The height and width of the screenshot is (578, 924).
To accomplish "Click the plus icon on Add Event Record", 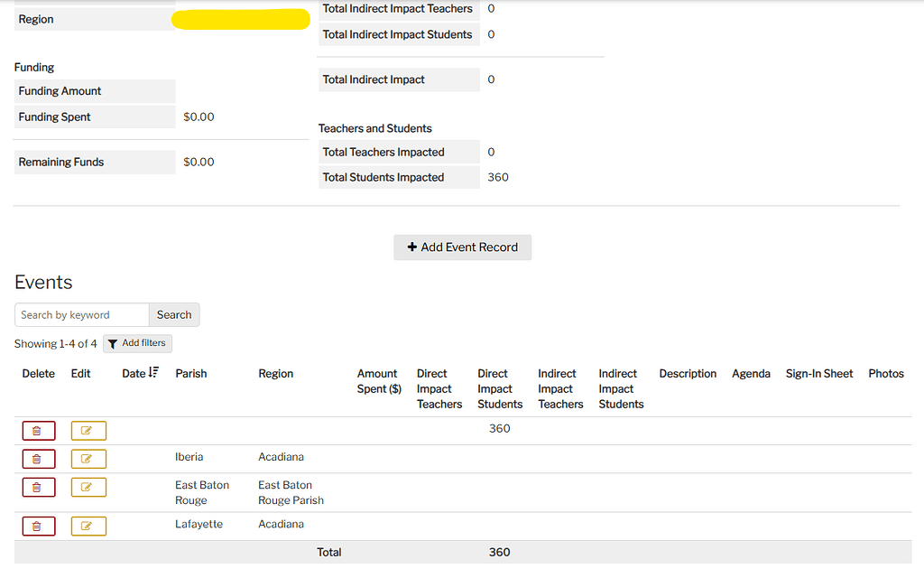I will click(x=413, y=247).
